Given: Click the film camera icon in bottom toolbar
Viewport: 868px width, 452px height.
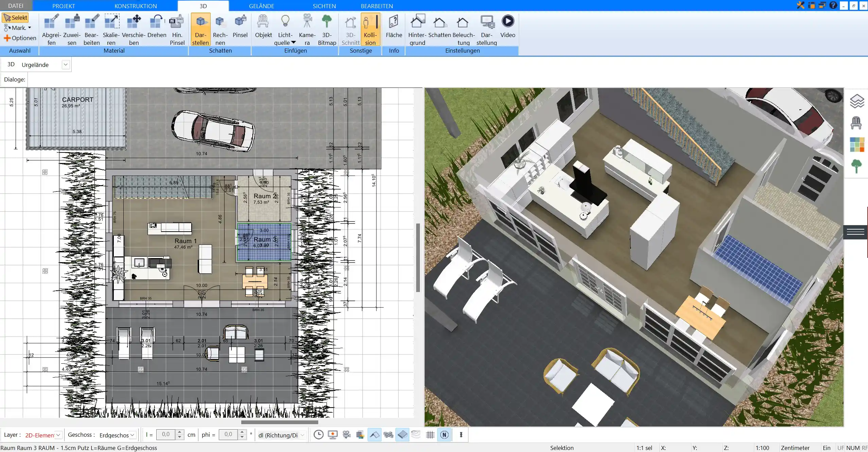Looking at the screenshot, I should (x=347, y=435).
